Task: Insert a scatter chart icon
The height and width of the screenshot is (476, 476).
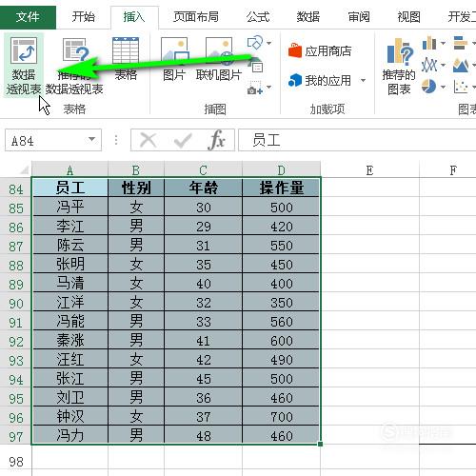Action: pos(461,87)
